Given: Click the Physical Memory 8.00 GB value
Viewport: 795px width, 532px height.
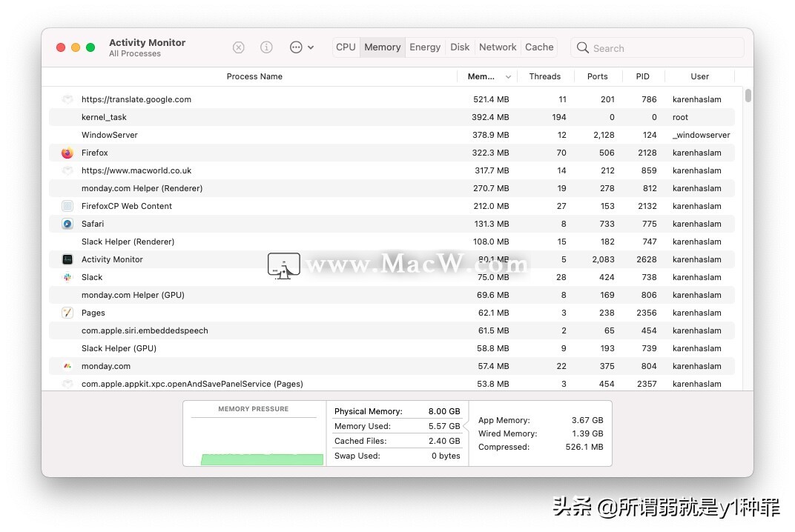Looking at the screenshot, I should coord(444,411).
